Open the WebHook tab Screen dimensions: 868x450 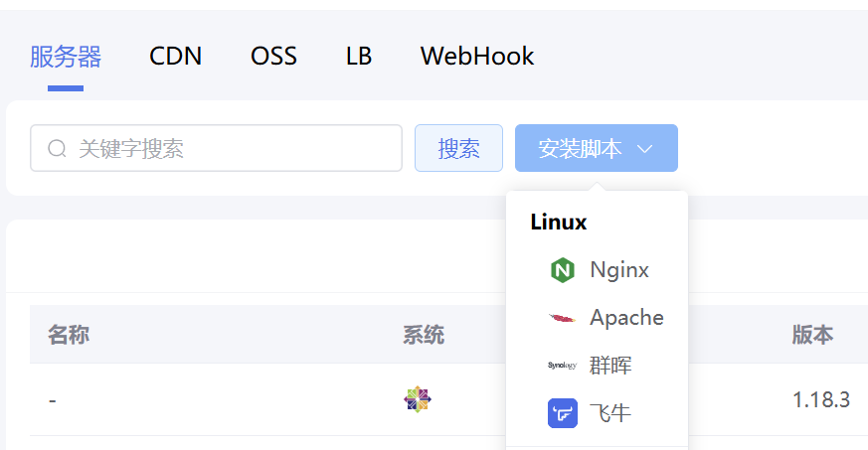click(477, 57)
